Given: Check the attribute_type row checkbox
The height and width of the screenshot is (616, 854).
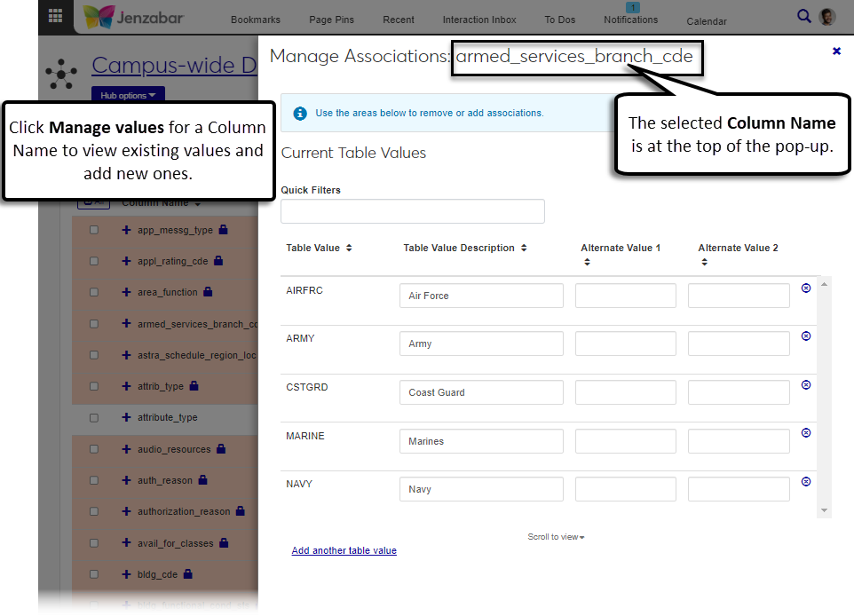Looking at the screenshot, I should (94, 417).
